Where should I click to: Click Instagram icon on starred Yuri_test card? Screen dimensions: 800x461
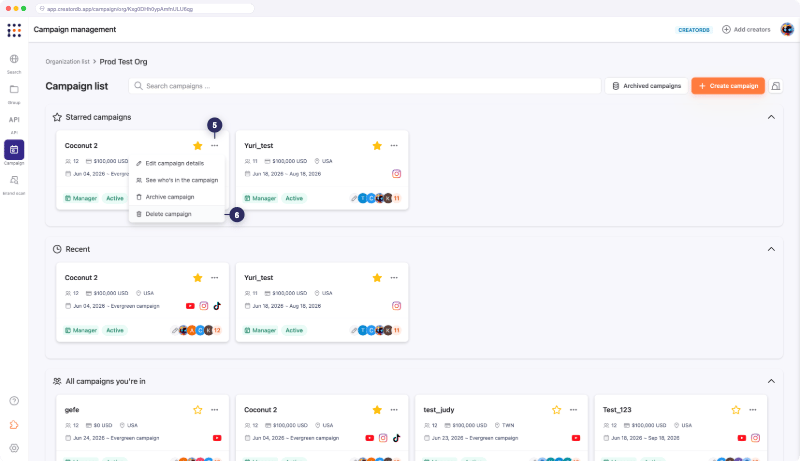tap(396, 174)
